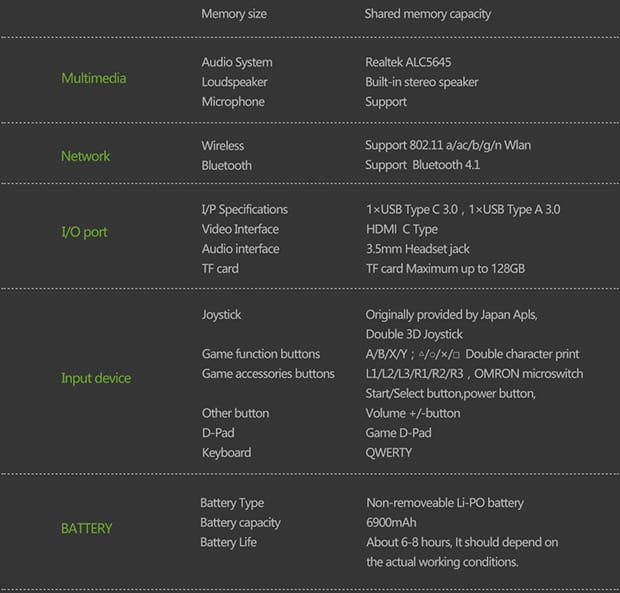The image size is (620, 593).
Task: Click the Built-in stereo speaker text
Action: tap(421, 82)
